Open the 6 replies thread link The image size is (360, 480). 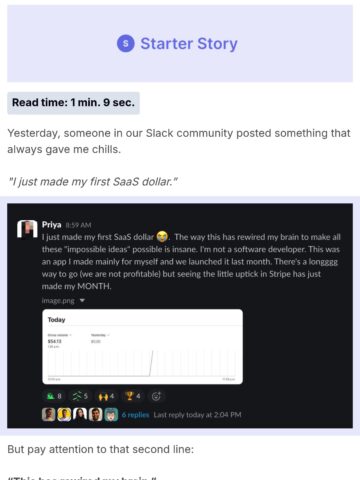point(135,415)
